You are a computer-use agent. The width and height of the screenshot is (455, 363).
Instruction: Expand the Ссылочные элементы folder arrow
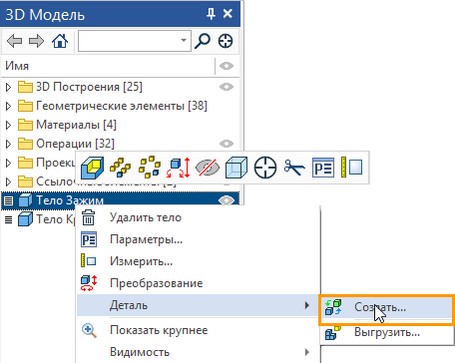click(9, 182)
